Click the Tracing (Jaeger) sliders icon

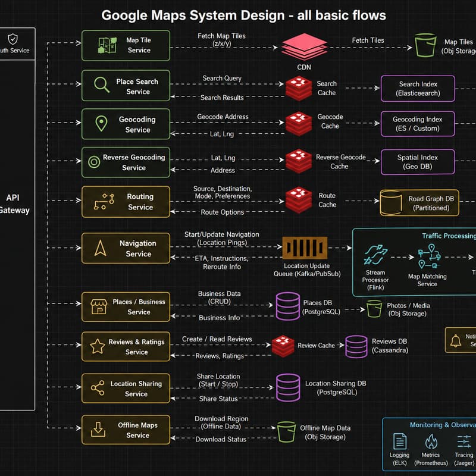pyautogui.click(x=464, y=441)
